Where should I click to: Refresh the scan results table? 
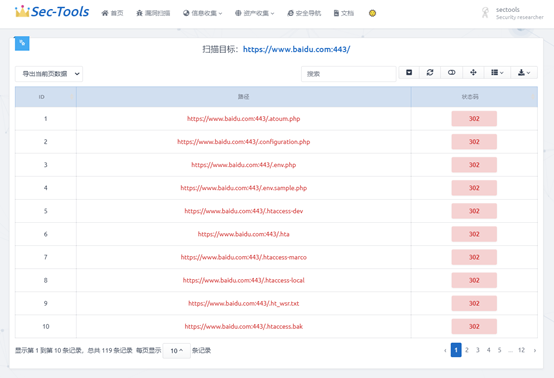point(430,72)
